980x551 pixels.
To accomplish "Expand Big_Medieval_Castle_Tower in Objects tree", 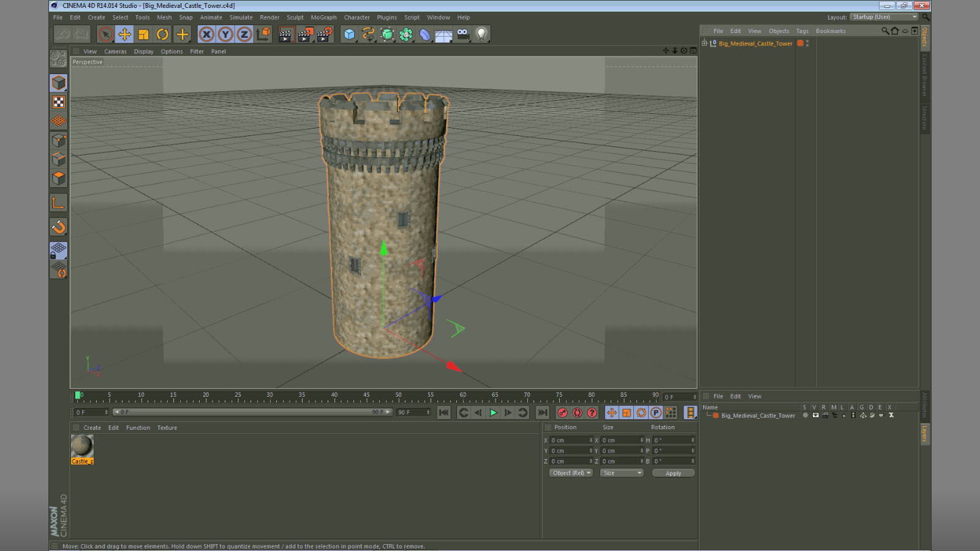I will (x=704, y=43).
